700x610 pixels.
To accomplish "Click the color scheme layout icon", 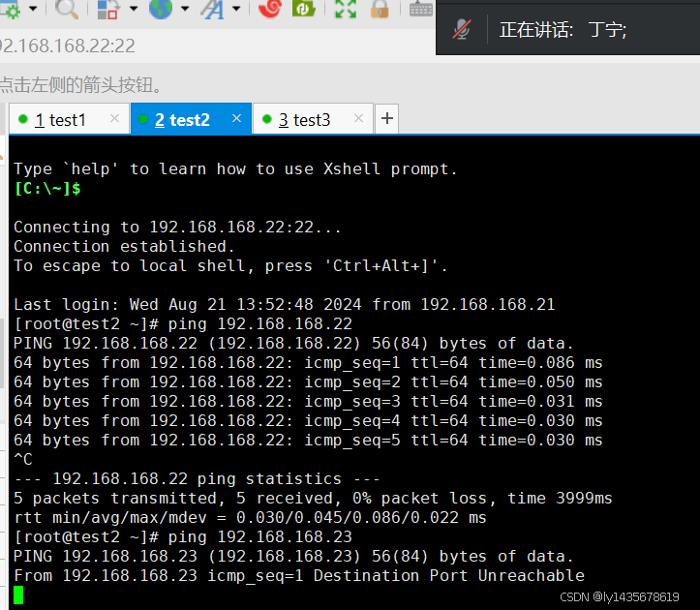I will coord(108,10).
